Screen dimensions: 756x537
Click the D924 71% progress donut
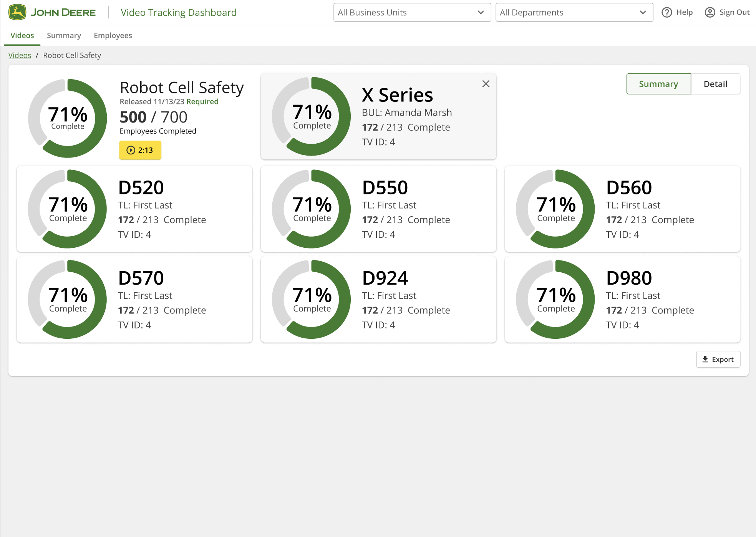point(312,299)
